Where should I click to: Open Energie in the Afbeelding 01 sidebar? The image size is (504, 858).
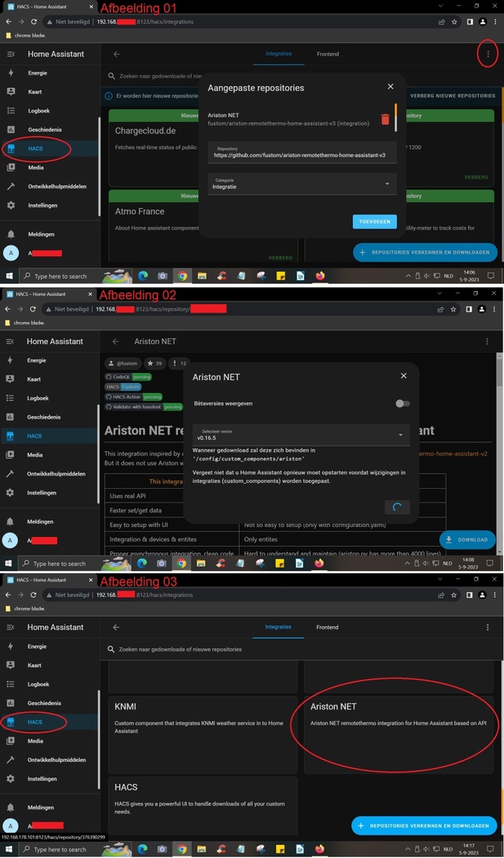pyautogui.click(x=37, y=72)
